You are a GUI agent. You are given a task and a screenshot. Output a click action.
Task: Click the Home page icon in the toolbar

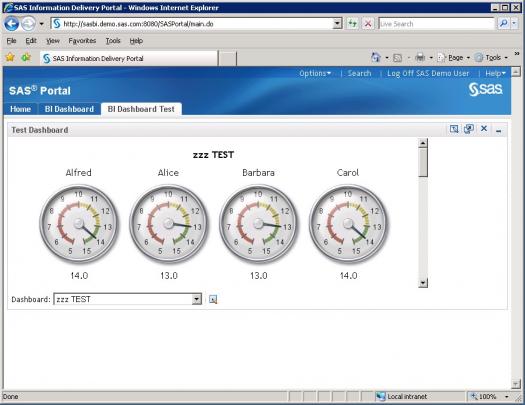376,58
